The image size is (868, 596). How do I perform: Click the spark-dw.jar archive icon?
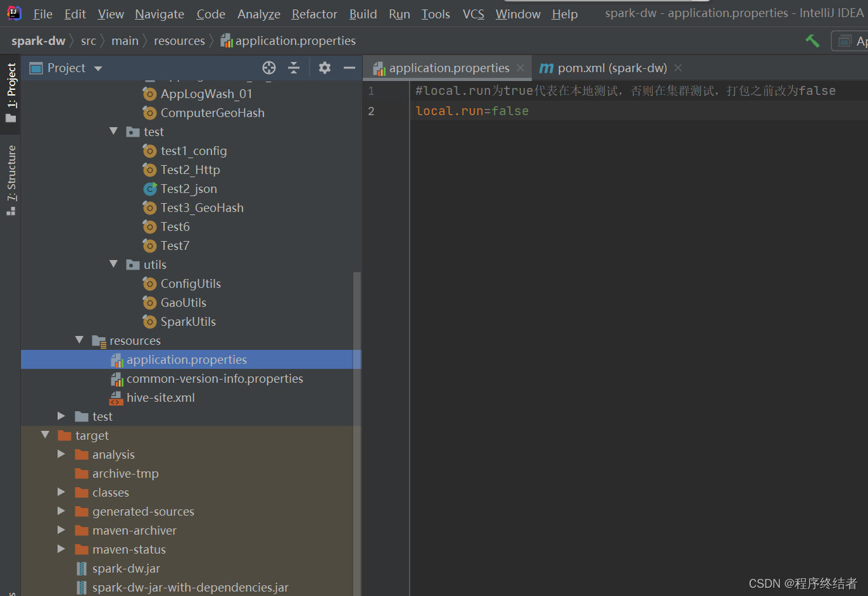(x=82, y=568)
